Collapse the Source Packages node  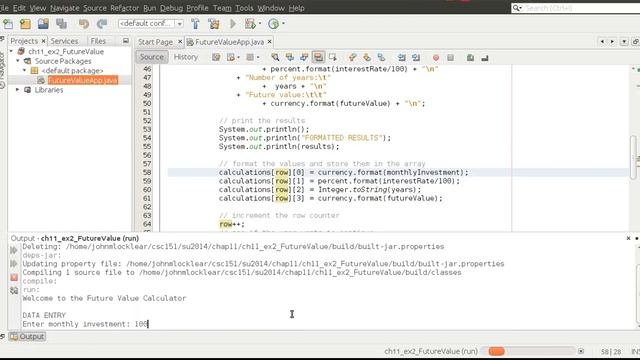pos(18,61)
